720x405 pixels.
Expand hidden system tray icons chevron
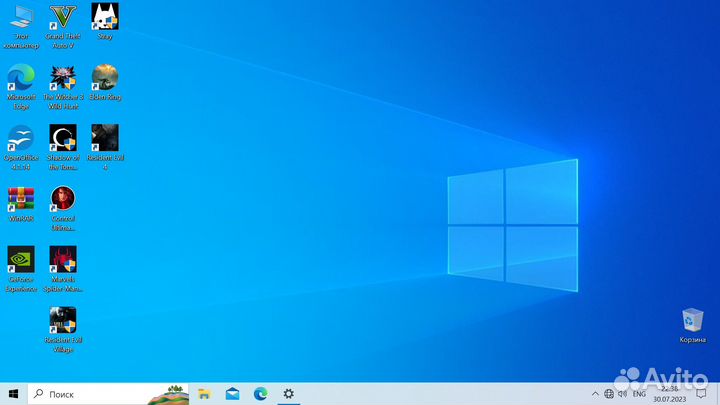595,394
